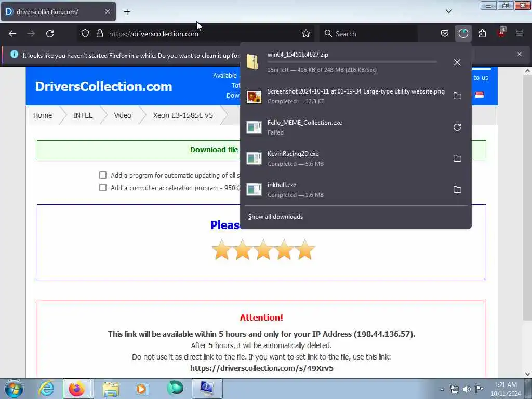Open the Windows Start button
Screen dimensions: 532x399
14,389
